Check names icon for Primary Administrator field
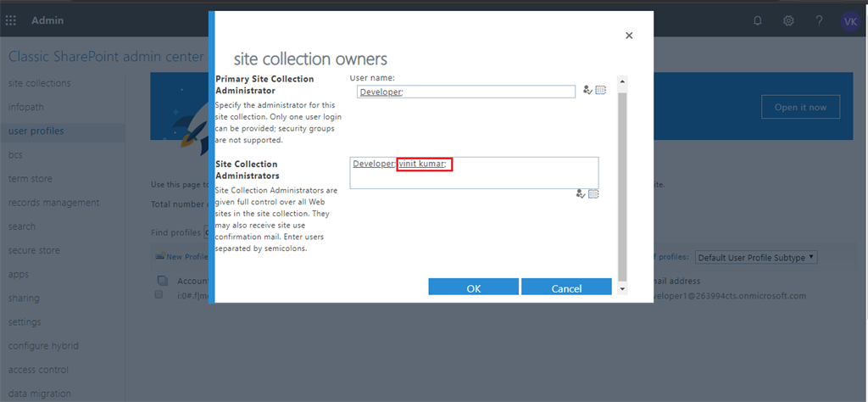 (x=587, y=90)
